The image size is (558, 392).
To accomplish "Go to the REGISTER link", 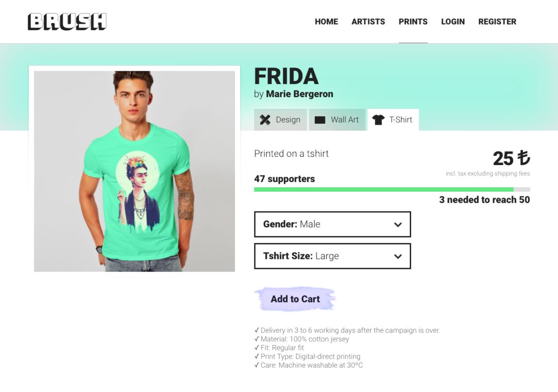I will (x=497, y=22).
